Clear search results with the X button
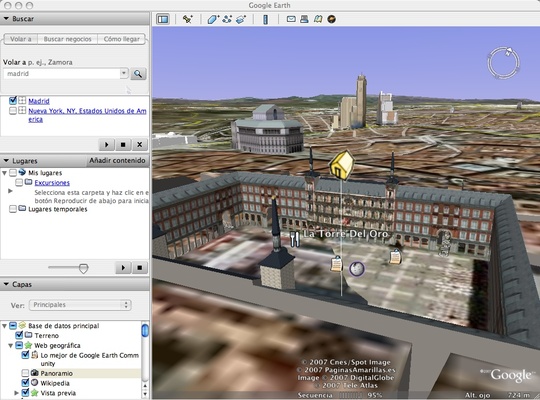This screenshot has width=540, height=400. click(x=139, y=145)
